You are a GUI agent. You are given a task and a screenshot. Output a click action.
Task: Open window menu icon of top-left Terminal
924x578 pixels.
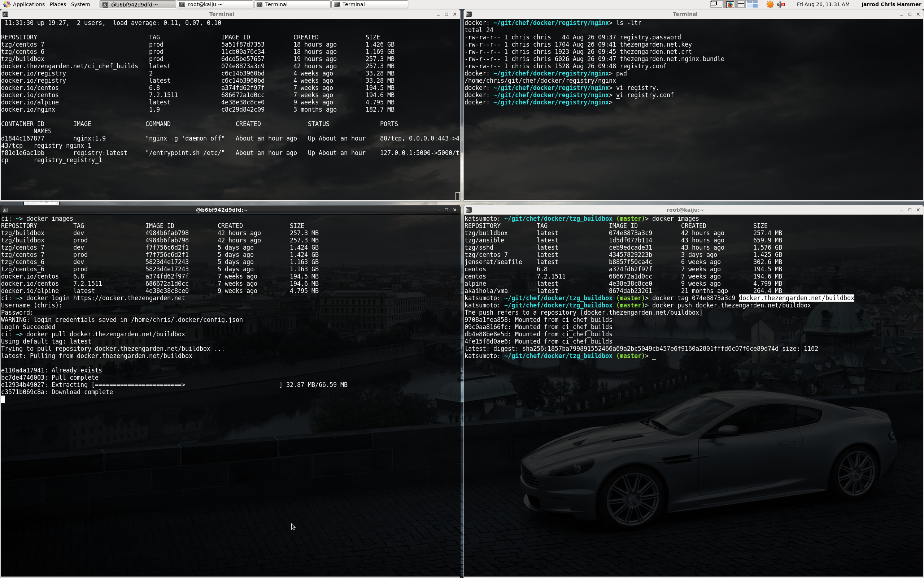coord(5,14)
